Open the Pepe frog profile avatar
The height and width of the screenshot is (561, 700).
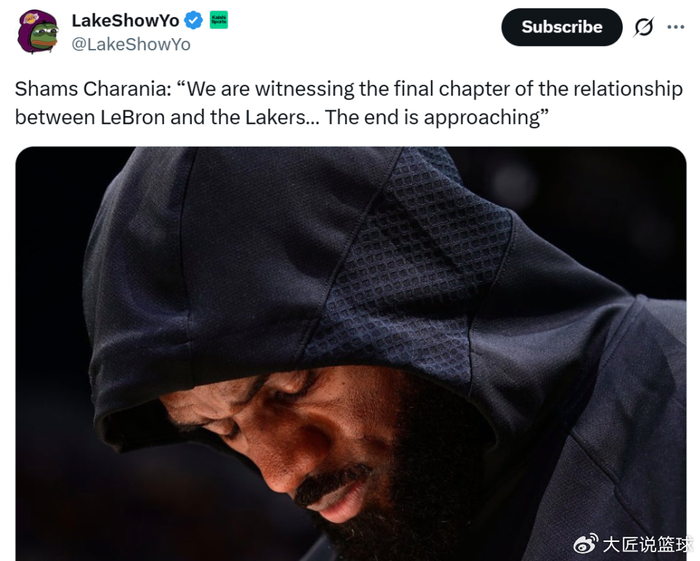click(x=38, y=32)
